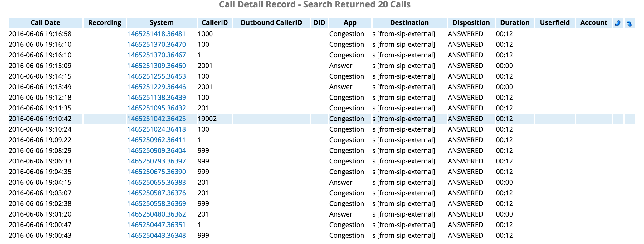This screenshot has width=644, height=244.
Task: Sort by Duration column header
Action: click(x=515, y=23)
